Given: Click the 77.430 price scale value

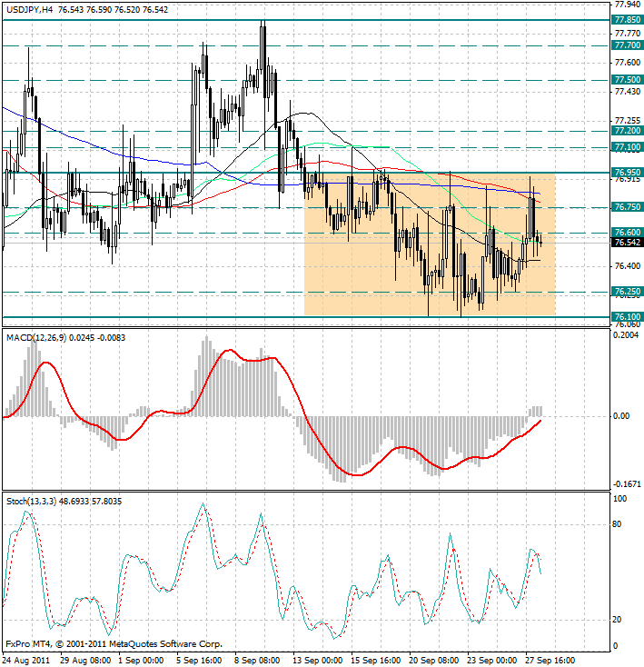Looking at the screenshot, I should click(x=628, y=92).
